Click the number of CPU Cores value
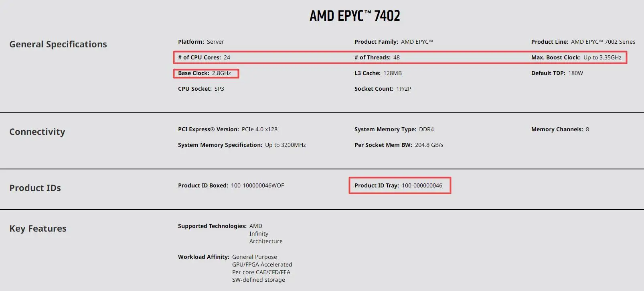Viewport: 644px width, 291px height. click(x=227, y=57)
